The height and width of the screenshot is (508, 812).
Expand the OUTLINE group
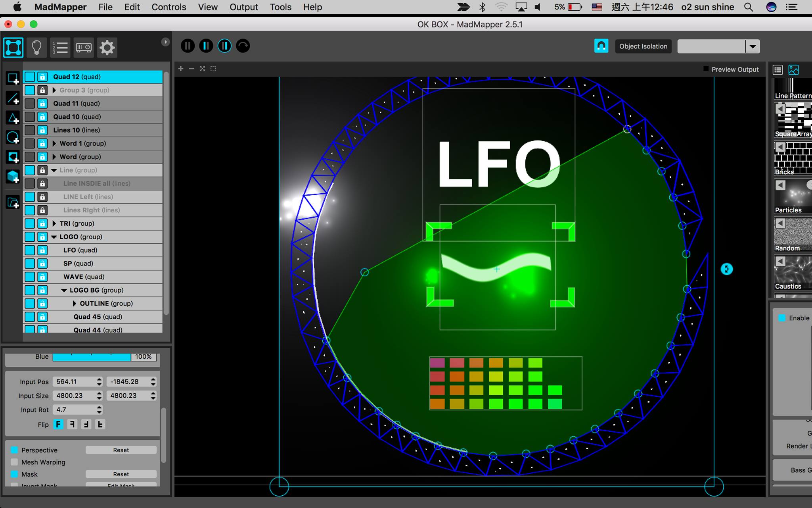click(x=75, y=304)
